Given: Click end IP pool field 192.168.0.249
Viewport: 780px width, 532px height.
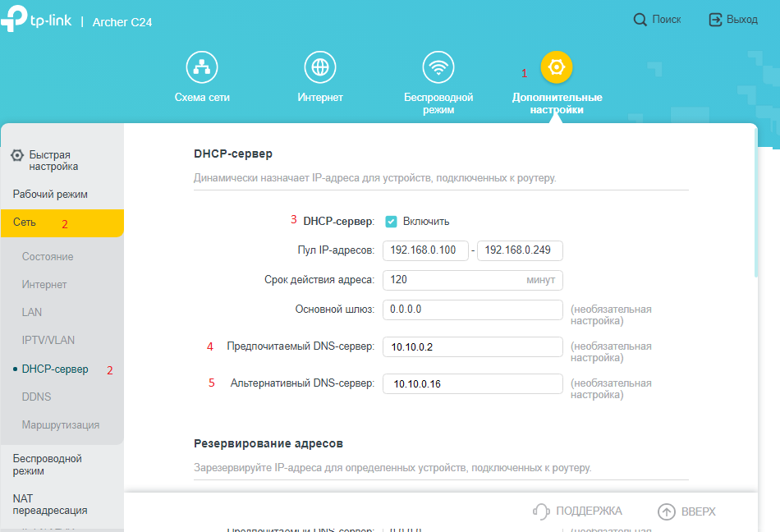Looking at the screenshot, I should [520, 250].
